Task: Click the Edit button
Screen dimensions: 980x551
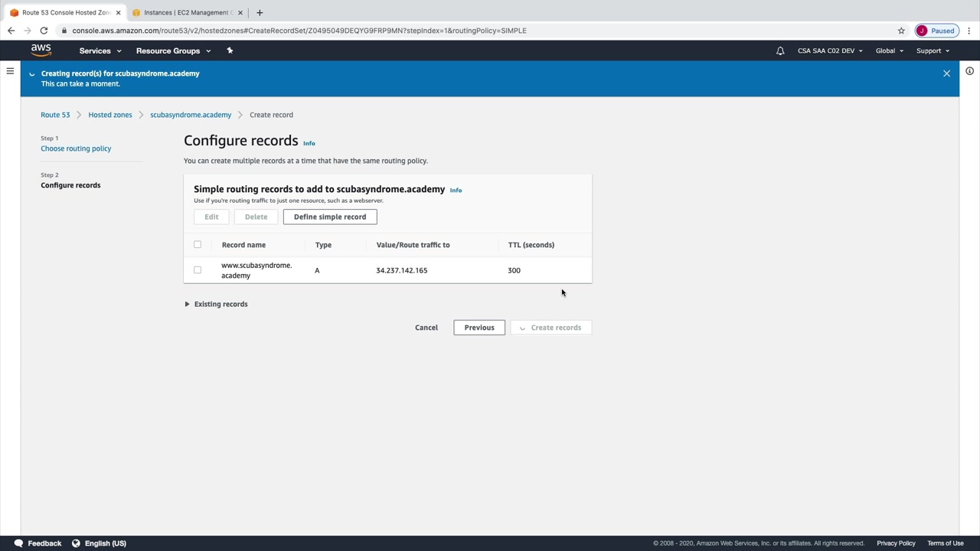Action: click(x=211, y=217)
